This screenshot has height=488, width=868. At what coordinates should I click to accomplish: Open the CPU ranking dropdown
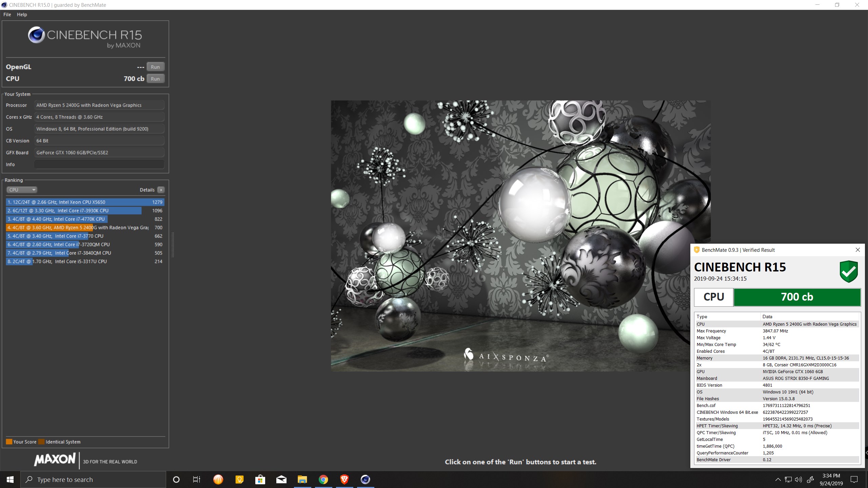(x=22, y=190)
